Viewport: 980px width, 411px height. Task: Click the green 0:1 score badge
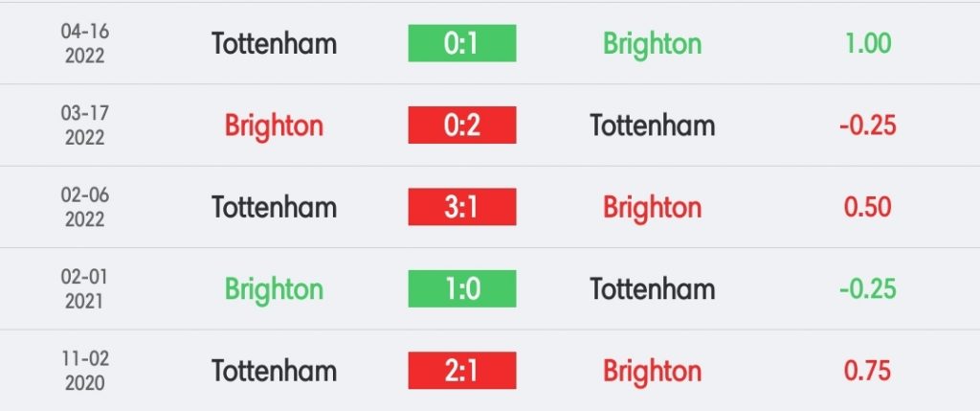tap(461, 43)
